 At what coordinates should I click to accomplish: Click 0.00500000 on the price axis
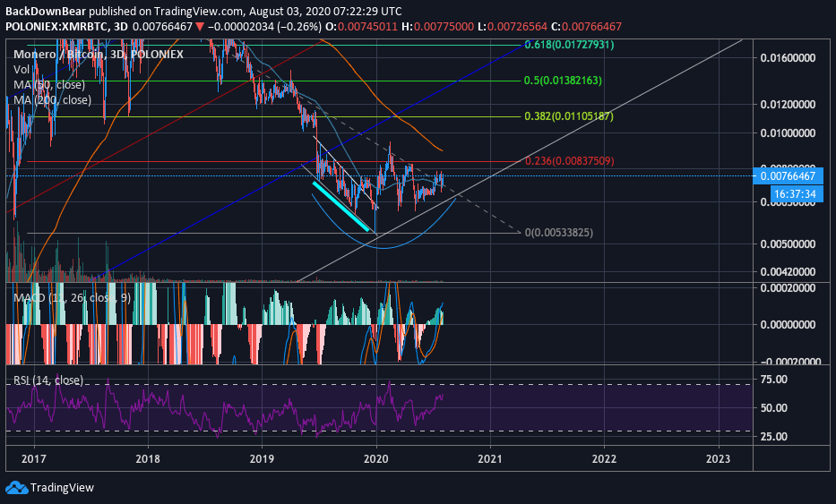[x=788, y=244]
